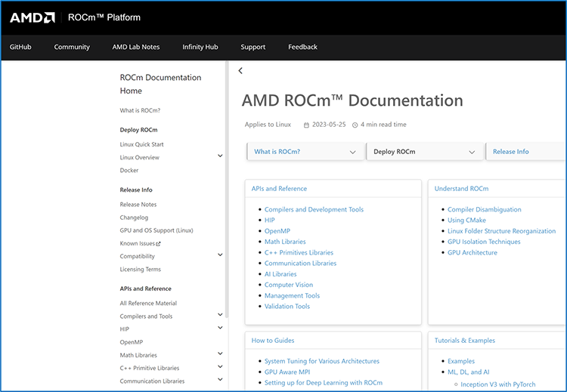Screen dimensions: 567x392
Task: Expand Compatibility section in sidebar
Action: [x=220, y=255]
